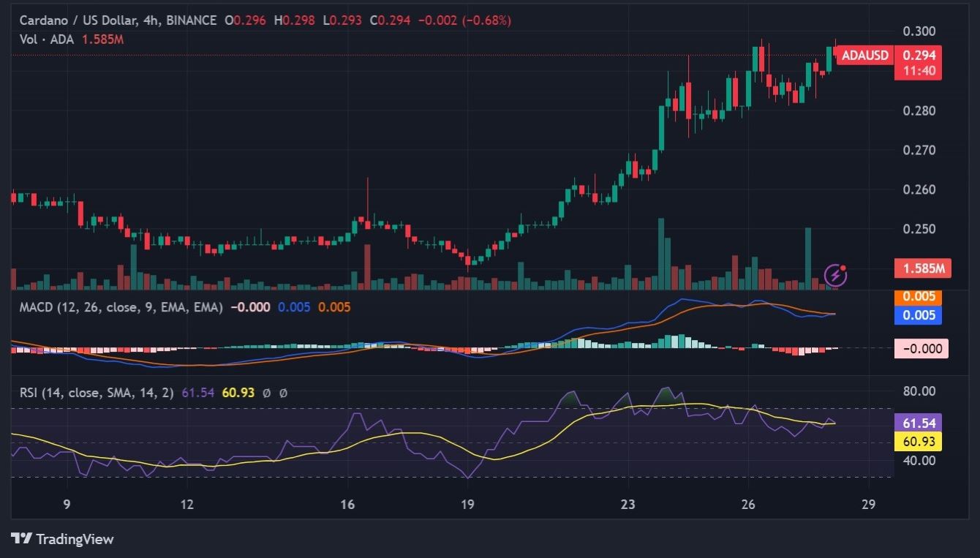Click the RSI value 61.54 in legend
Screen dimensions: 980x558
(198, 393)
